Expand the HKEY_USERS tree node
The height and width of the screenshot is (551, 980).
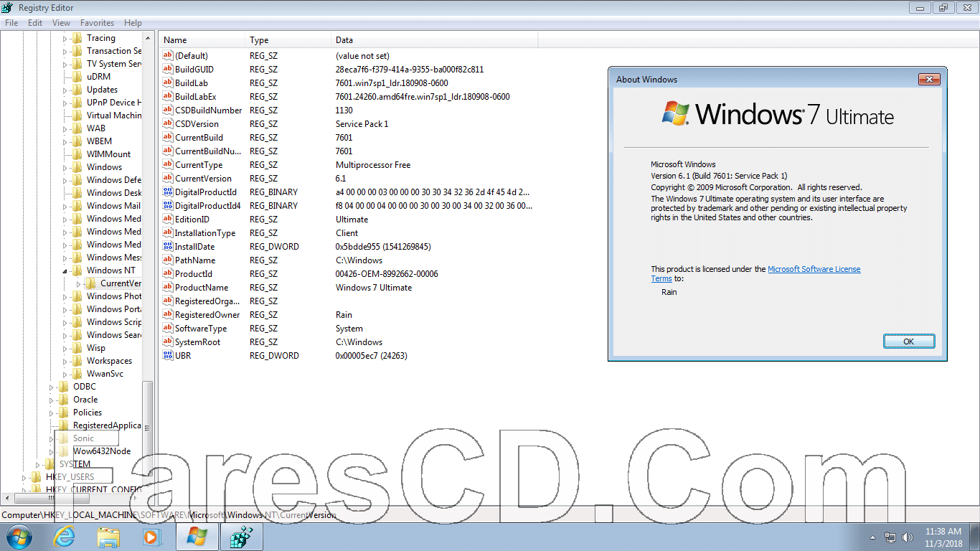[x=24, y=477]
